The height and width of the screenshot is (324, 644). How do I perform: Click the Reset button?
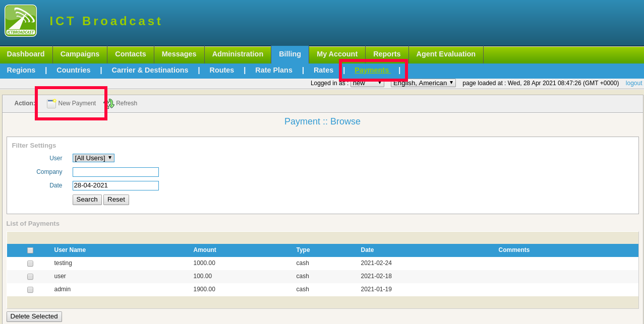click(x=116, y=200)
